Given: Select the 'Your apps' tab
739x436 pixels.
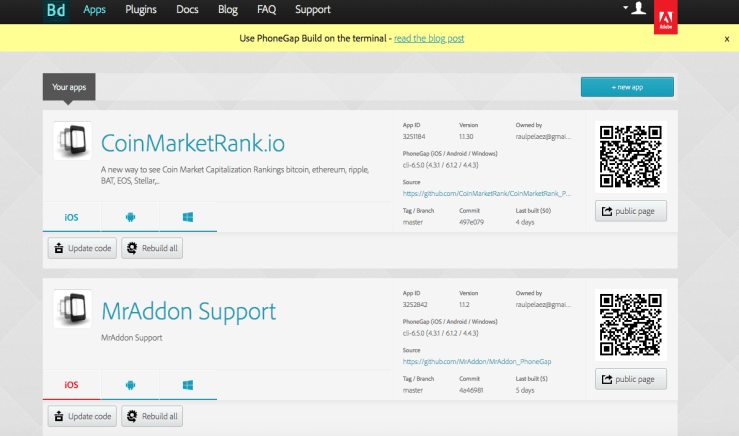Looking at the screenshot, I should click(x=69, y=88).
